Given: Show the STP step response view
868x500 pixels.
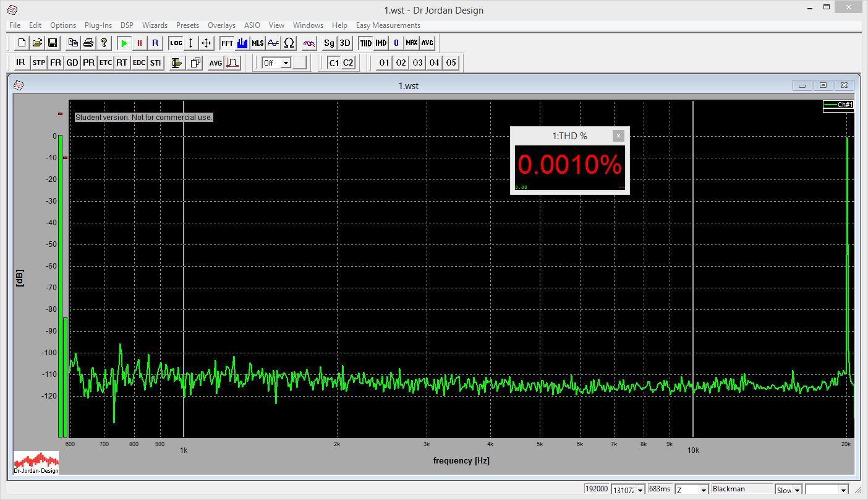Looking at the screenshot, I should point(38,62).
